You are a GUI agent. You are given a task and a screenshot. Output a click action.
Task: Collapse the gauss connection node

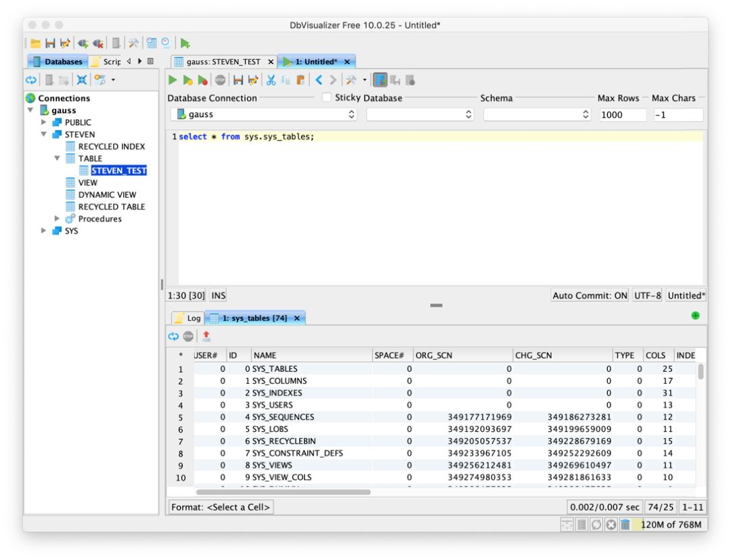[x=30, y=110]
